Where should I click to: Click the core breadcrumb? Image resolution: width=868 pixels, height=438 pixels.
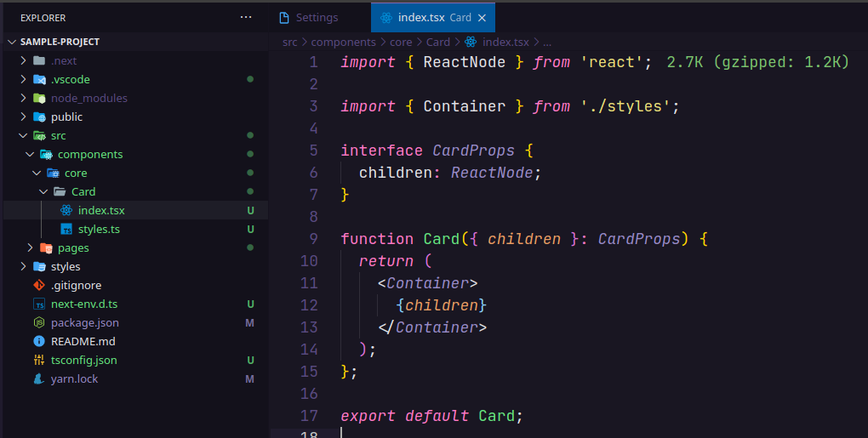[401, 42]
